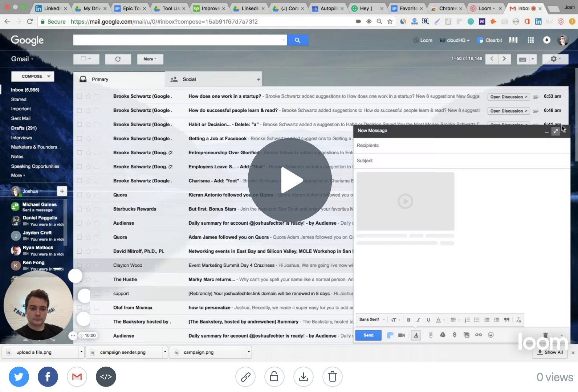The width and height of the screenshot is (578, 392).
Task: Open the Starred folder
Action: (19, 99)
